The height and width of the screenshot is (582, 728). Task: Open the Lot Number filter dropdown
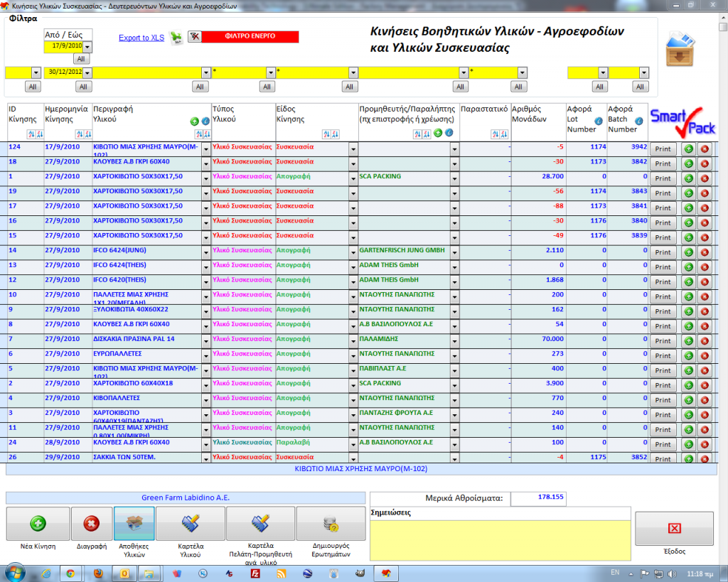click(603, 73)
